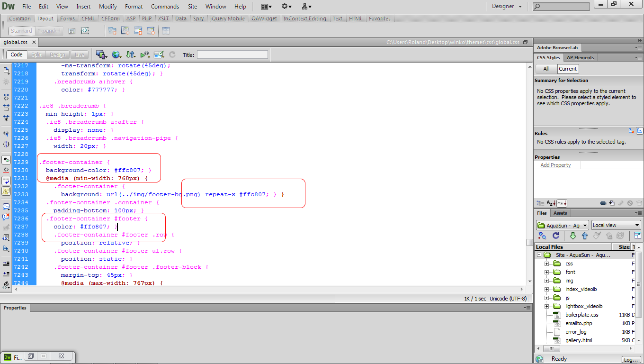Screen dimensions: 644x364
Task: Click the Check browser compatibility icon
Action: click(159, 55)
